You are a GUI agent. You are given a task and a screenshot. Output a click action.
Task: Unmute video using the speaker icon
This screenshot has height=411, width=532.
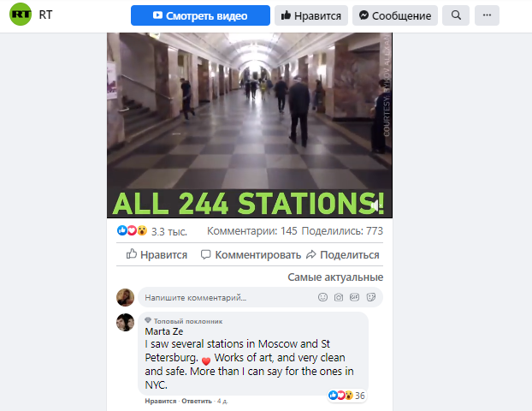(375, 205)
